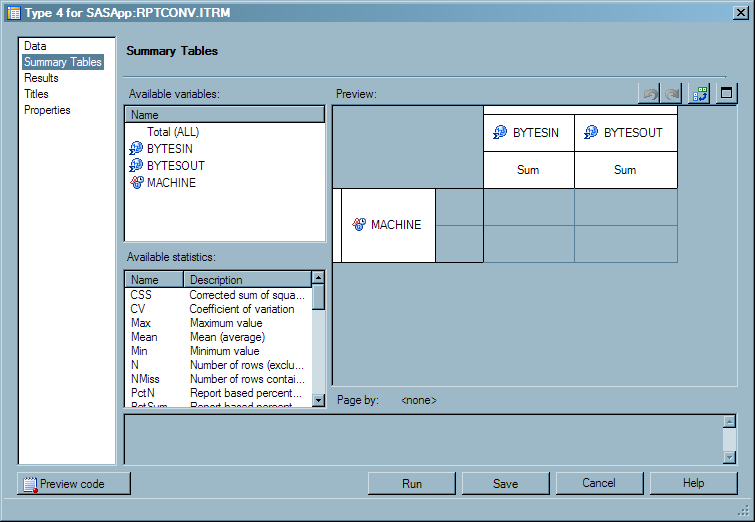This screenshot has width=755, height=522.
Task: Click the statistics list scrollbar thumb
Action: pyautogui.click(x=318, y=297)
